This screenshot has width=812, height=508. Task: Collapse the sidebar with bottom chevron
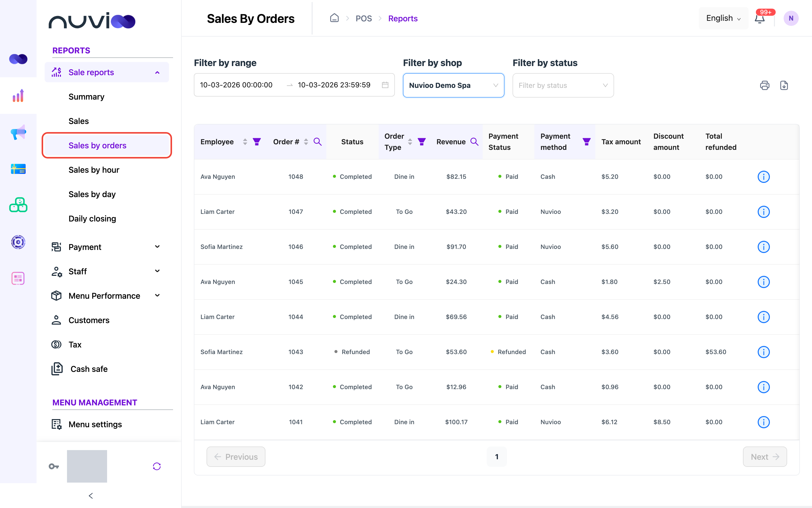click(91, 496)
